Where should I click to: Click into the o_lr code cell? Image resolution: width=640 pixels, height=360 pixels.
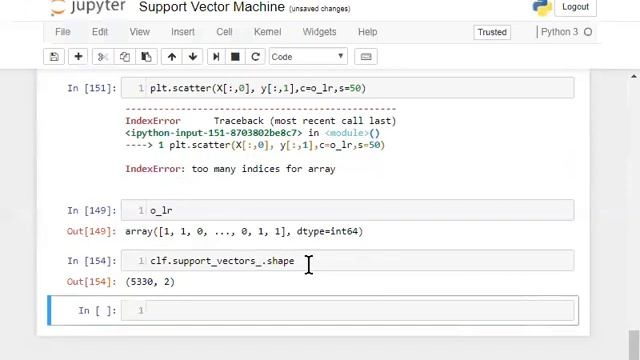[347, 210]
